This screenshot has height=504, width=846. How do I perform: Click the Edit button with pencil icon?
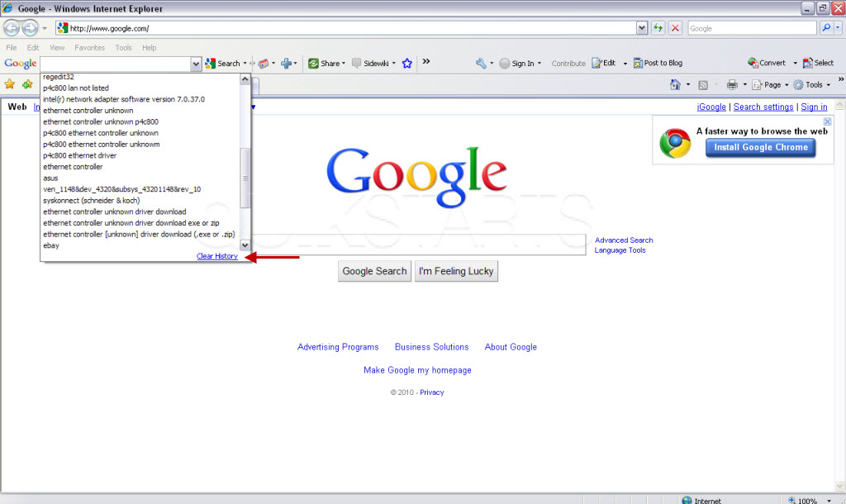point(604,63)
